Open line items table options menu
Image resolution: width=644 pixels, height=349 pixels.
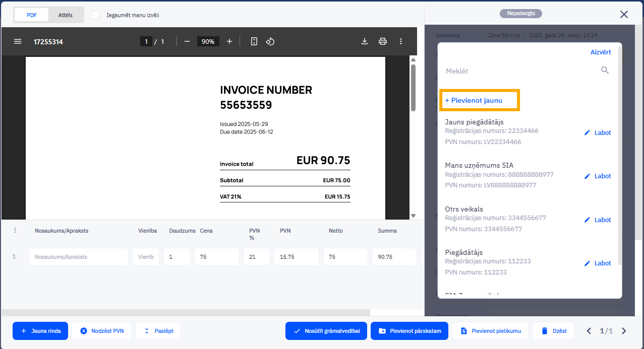[15, 230]
